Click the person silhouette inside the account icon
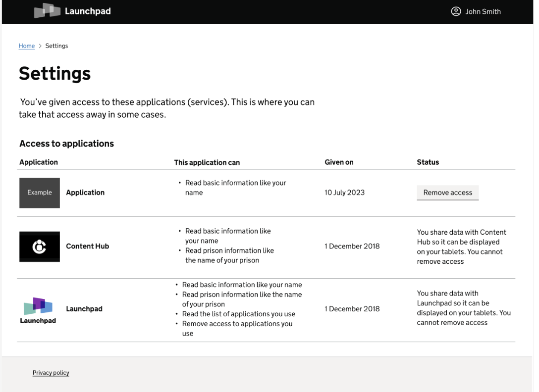This screenshot has height=392, width=539. (456, 11)
